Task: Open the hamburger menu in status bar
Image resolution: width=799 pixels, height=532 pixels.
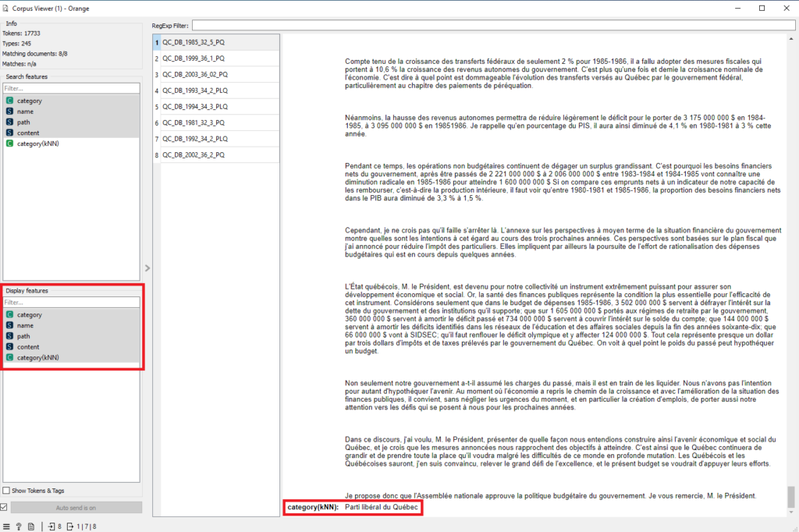Action: point(7,527)
